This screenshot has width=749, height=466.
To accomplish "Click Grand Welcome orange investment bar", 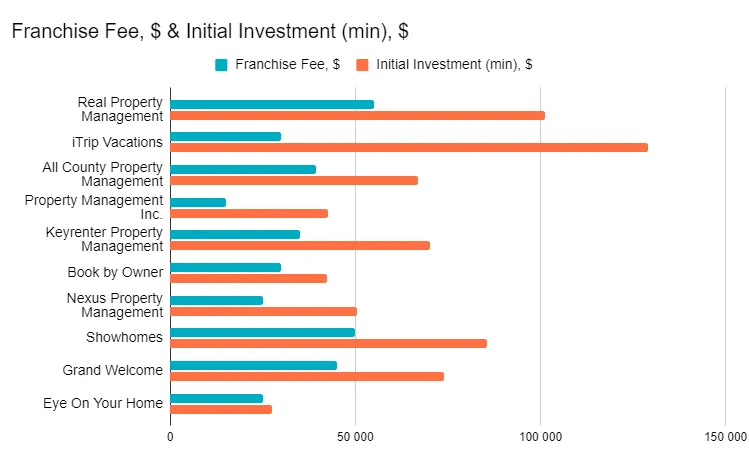I will (x=306, y=376).
